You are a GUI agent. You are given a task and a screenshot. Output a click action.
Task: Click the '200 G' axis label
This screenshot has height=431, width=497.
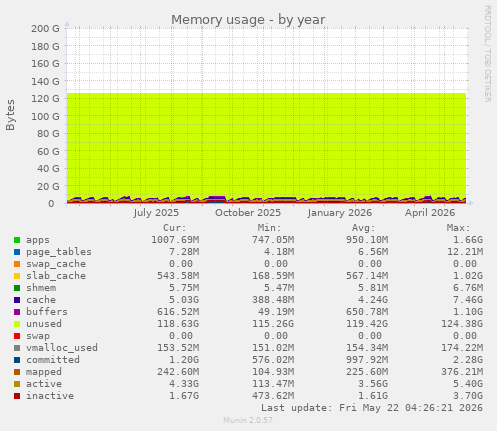(x=45, y=29)
